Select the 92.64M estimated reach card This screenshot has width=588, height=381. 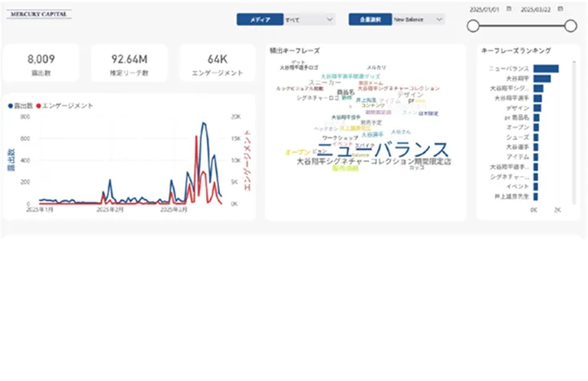tap(129, 63)
